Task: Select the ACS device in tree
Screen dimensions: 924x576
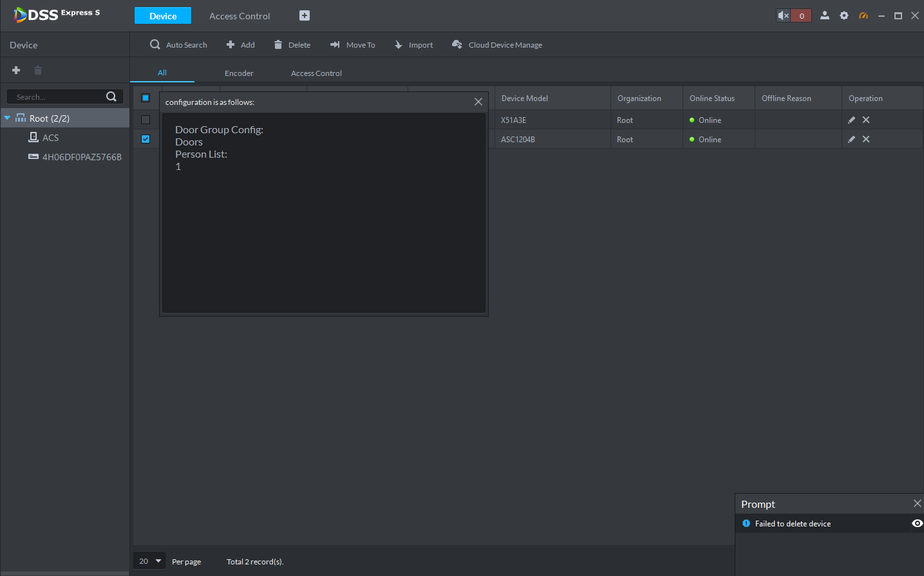Action: (50, 138)
